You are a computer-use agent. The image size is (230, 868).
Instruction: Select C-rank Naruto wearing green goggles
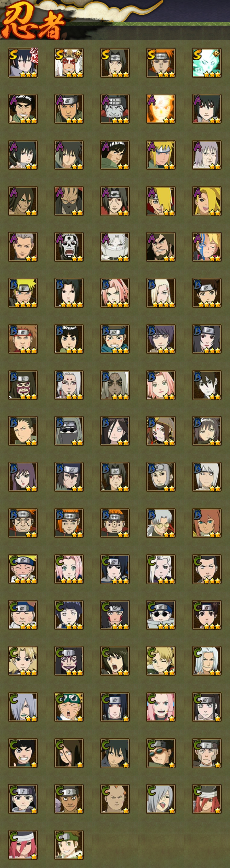[x=69, y=707]
